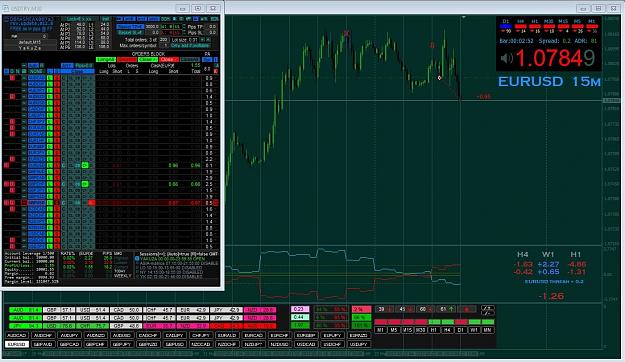
Task: Click the Pips SL input field
Action: [212, 33]
